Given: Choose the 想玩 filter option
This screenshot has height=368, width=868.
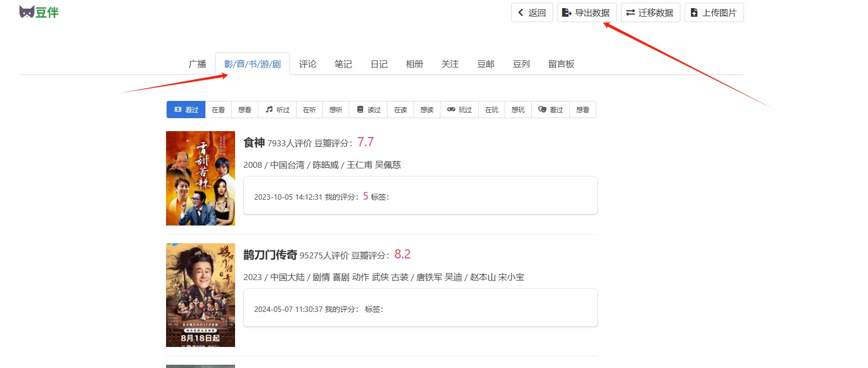Looking at the screenshot, I should coord(518,110).
